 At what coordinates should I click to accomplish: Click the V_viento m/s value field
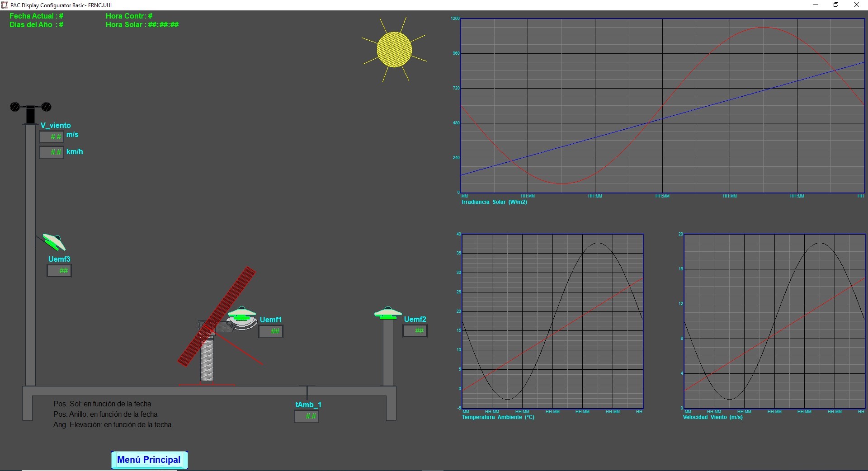pos(52,137)
